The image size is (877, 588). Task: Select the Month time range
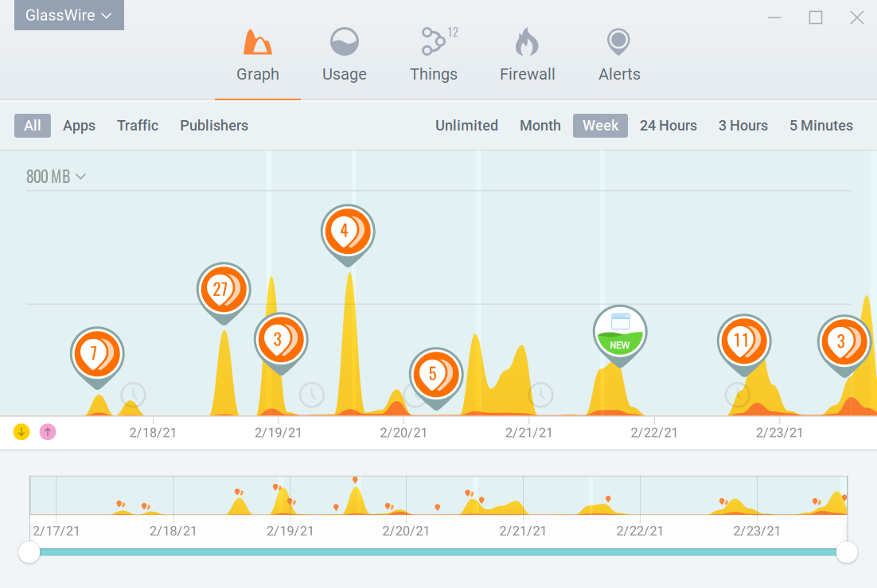click(540, 126)
